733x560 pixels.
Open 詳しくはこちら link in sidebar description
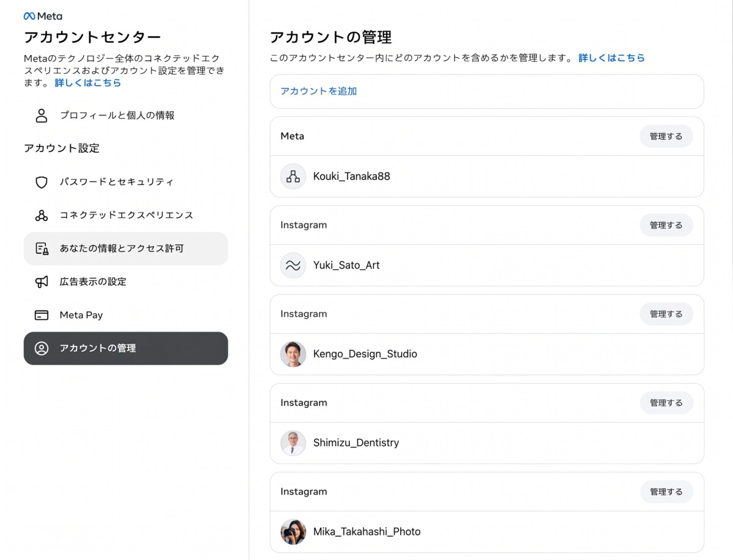(88, 82)
